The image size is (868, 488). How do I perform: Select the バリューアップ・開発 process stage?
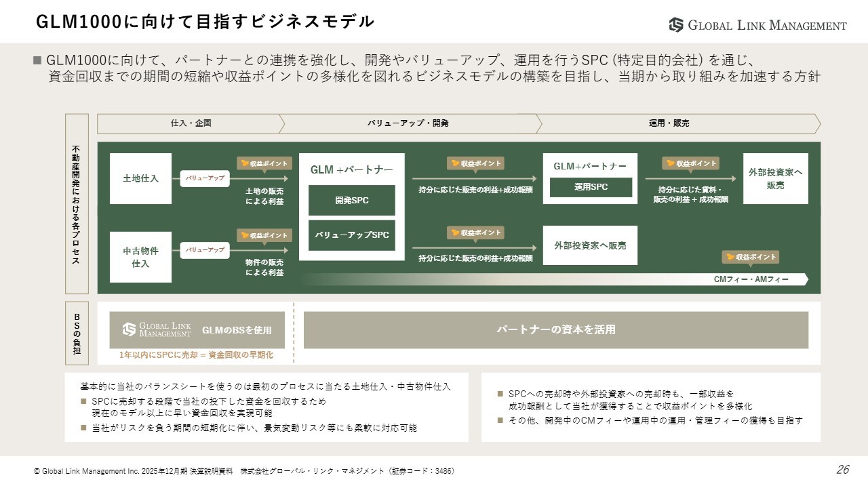pos(408,123)
